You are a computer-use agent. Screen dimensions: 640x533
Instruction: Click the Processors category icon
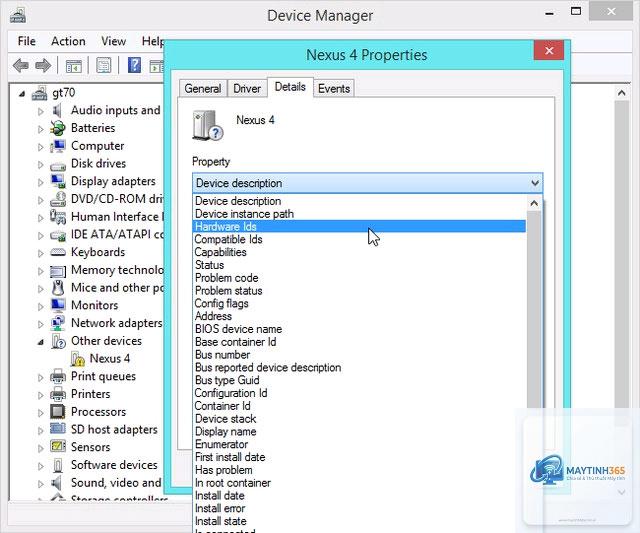58,412
